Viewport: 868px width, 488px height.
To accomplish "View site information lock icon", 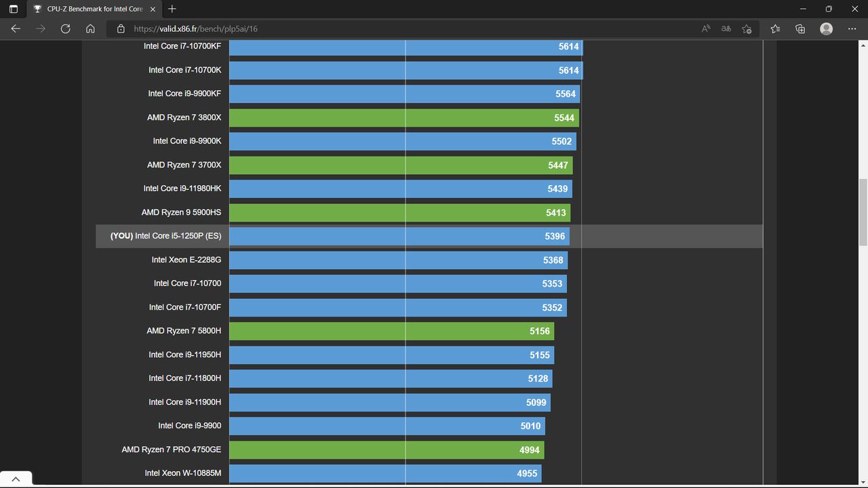I will click(121, 28).
